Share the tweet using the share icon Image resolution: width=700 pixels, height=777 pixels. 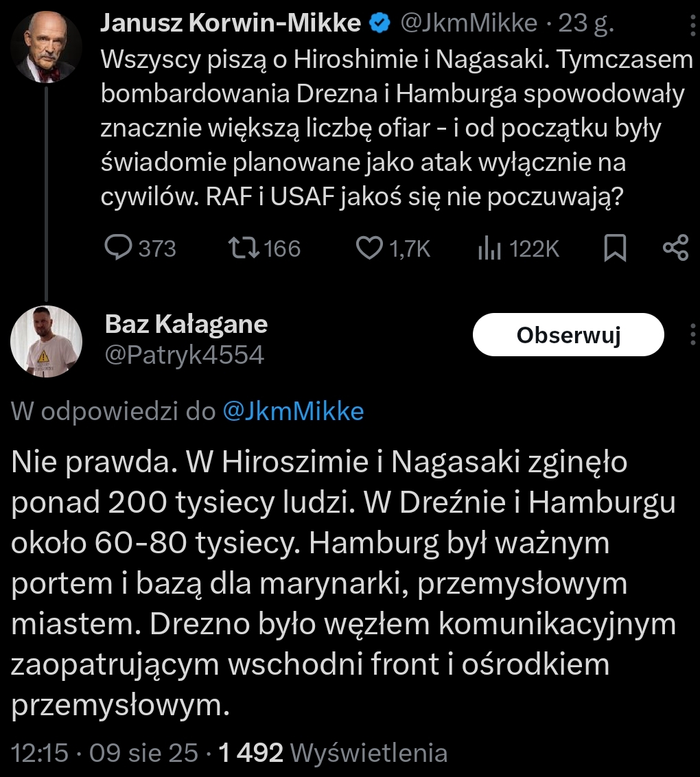(x=675, y=248)
